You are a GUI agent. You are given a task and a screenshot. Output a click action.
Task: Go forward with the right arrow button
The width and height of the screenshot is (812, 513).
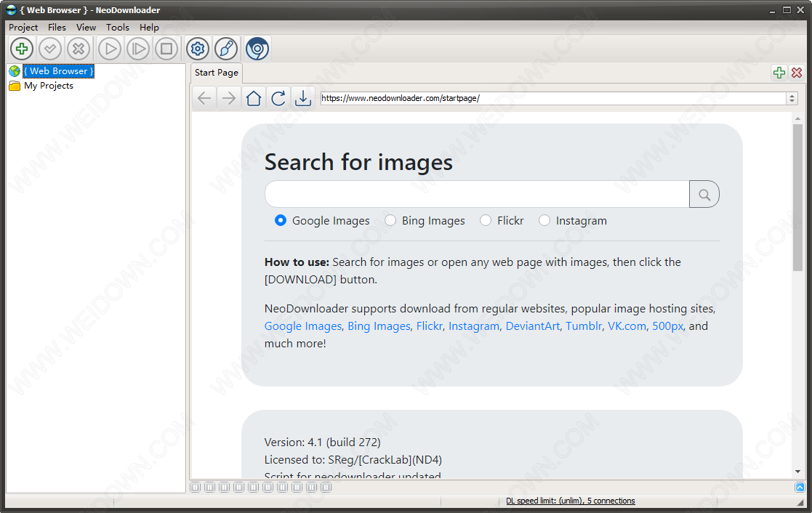click(229, 98)
